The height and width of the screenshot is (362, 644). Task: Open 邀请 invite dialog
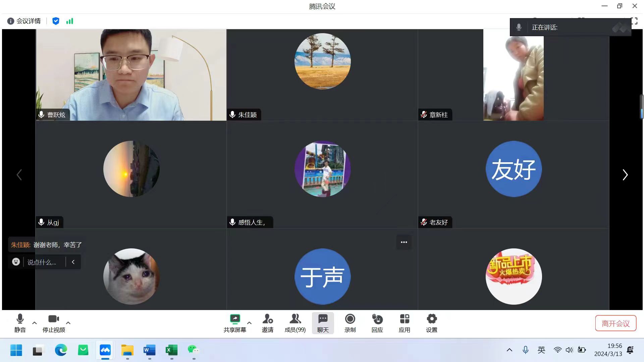pyautogui.click(x=267, y=323)
